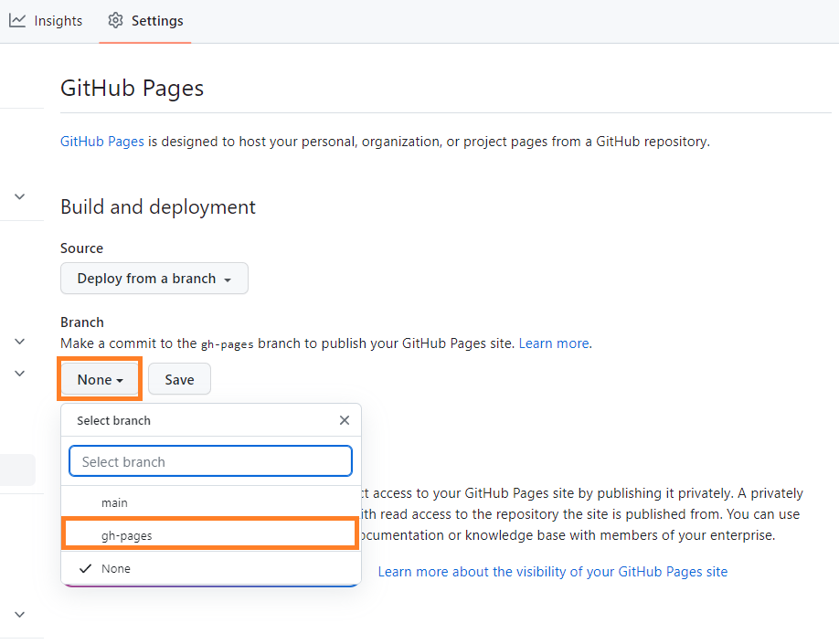The height and width of the screenshot is (644, 839).
Task: Click the Select branch search input field
Action: (x=210, y=460)
